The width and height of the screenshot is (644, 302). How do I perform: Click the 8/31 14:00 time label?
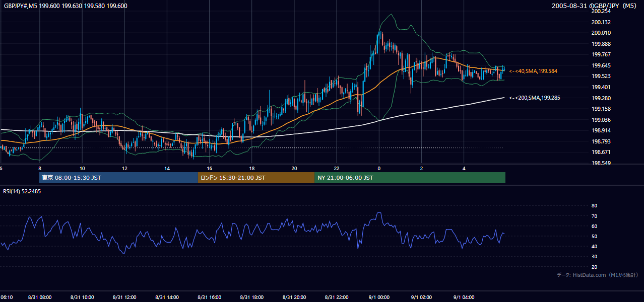167,297
